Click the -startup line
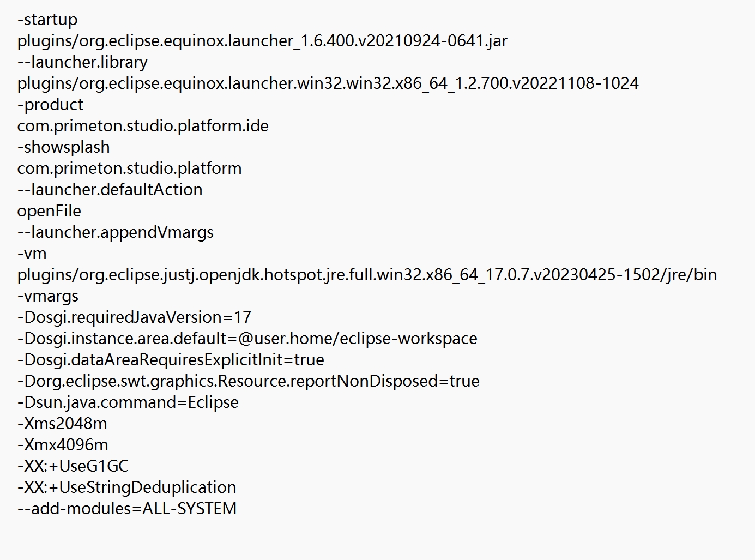This screenshot has width=755, height=560. [x=47, y=20]
